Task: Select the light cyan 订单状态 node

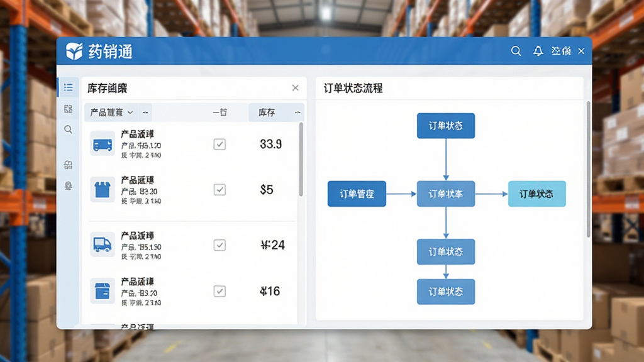Action: pyautogui.click(x=537, y=194)
